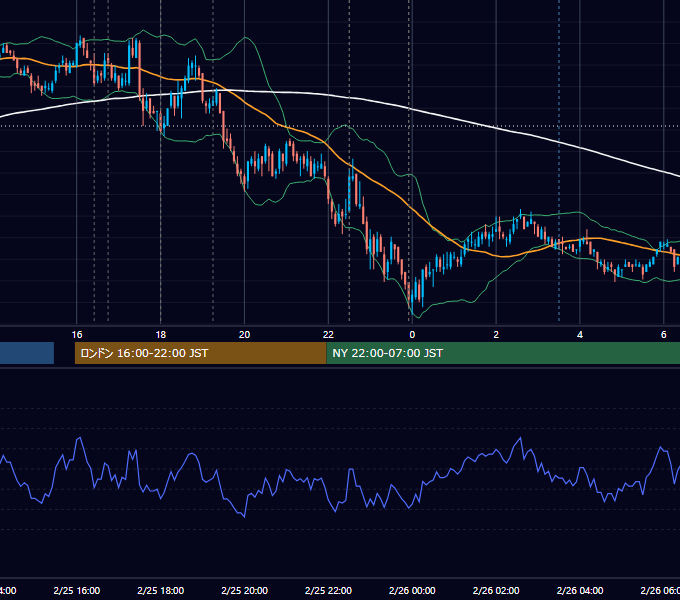Click hour label '0' under price chart
The height and width of the screenshot is (600, 680).
[412, 334]
